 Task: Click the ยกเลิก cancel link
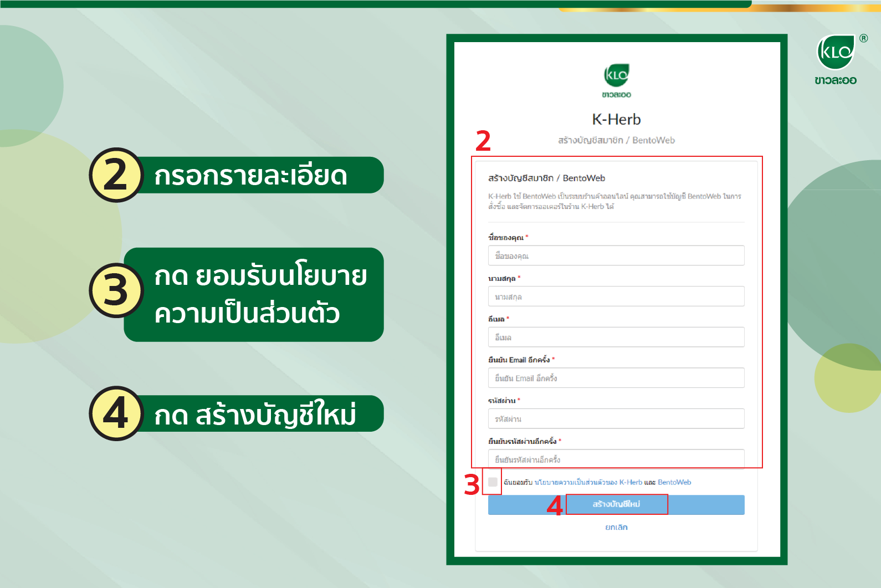pos(616,527)
